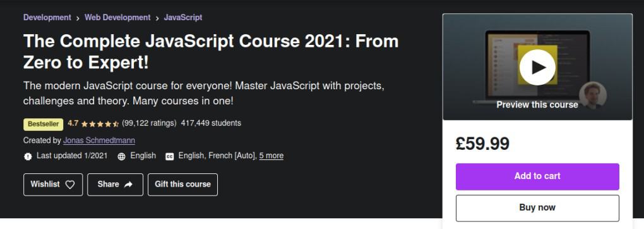The width and height of the screenshot is (644, 229).
Task: Click the star rating icons
Action: coord(100,123)
